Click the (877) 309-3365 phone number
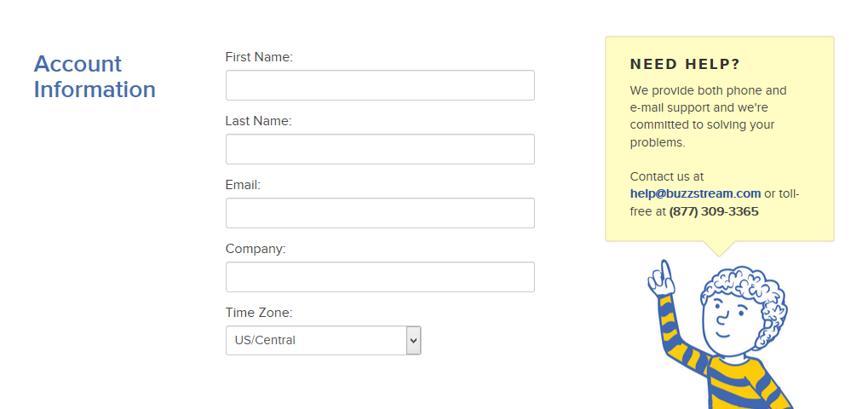 [x=714, y=211]
